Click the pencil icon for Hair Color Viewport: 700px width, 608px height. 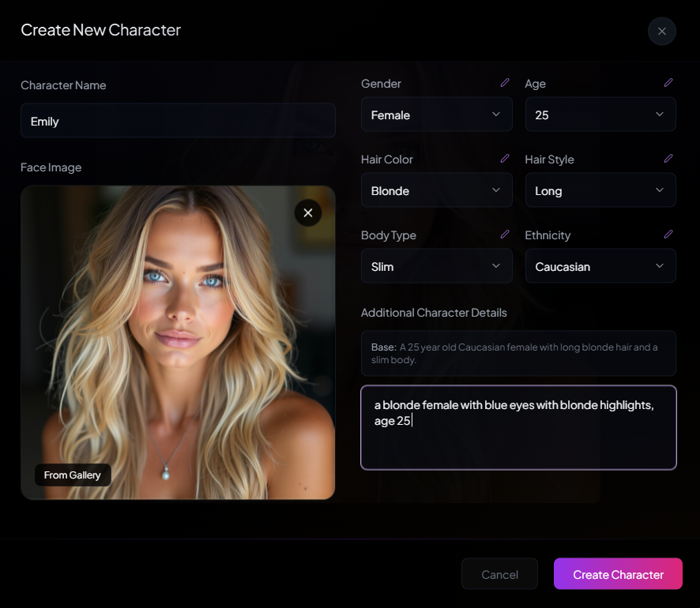(505, 159)
